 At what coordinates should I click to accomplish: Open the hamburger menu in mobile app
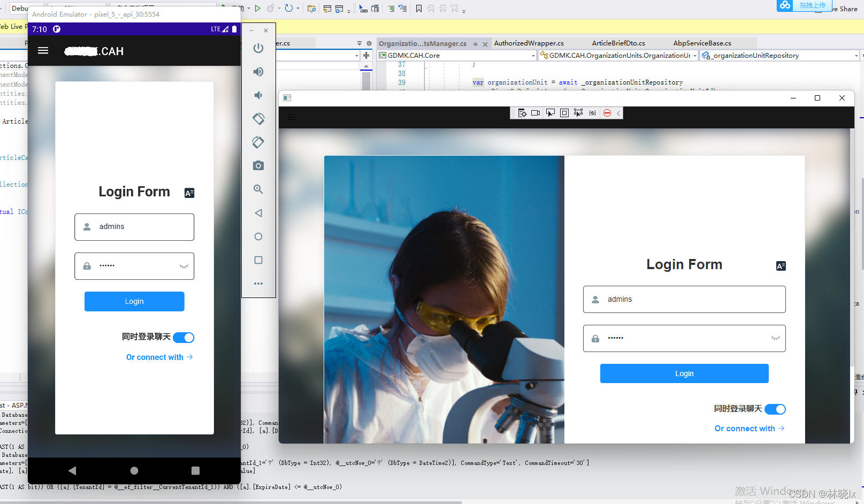pos(43,51)
